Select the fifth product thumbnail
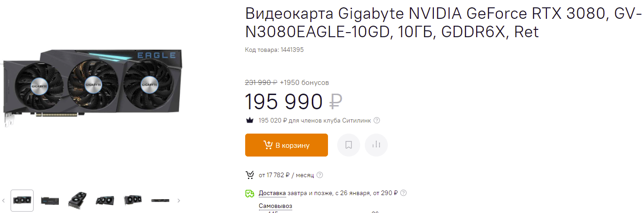 (132, 201)
